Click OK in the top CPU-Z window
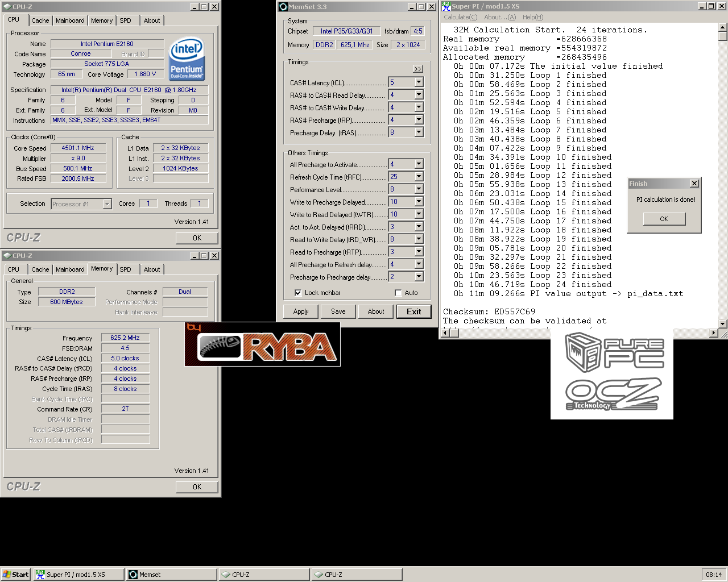Viewport: 728px width, 582px height. (197, 238)
